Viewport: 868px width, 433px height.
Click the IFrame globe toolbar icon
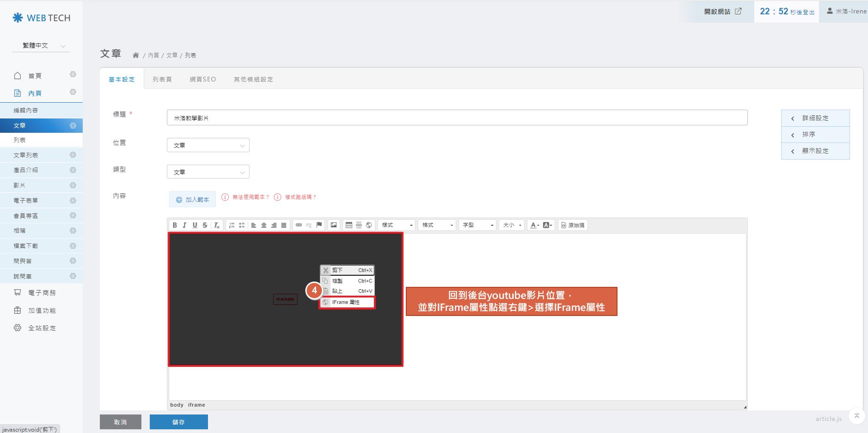tap(369, 225)
